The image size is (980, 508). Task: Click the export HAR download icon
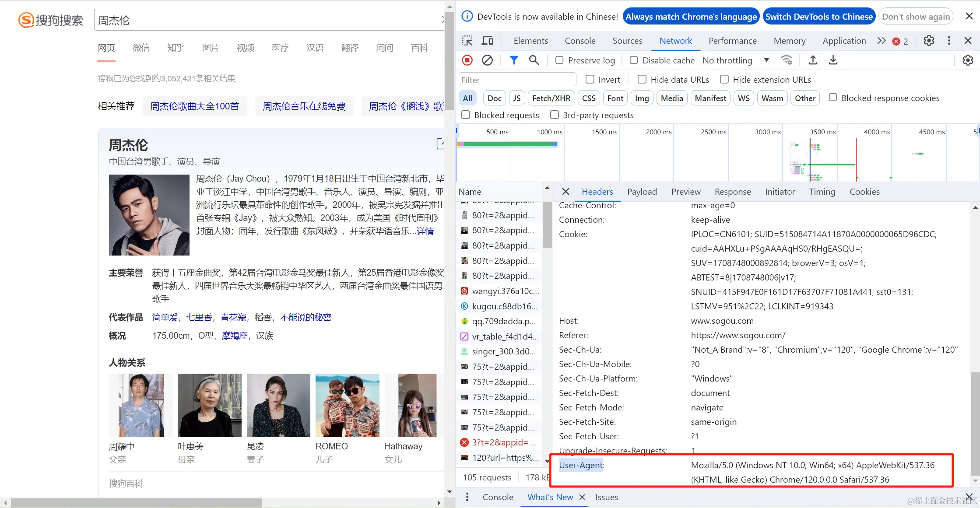(x=833, y=60)
